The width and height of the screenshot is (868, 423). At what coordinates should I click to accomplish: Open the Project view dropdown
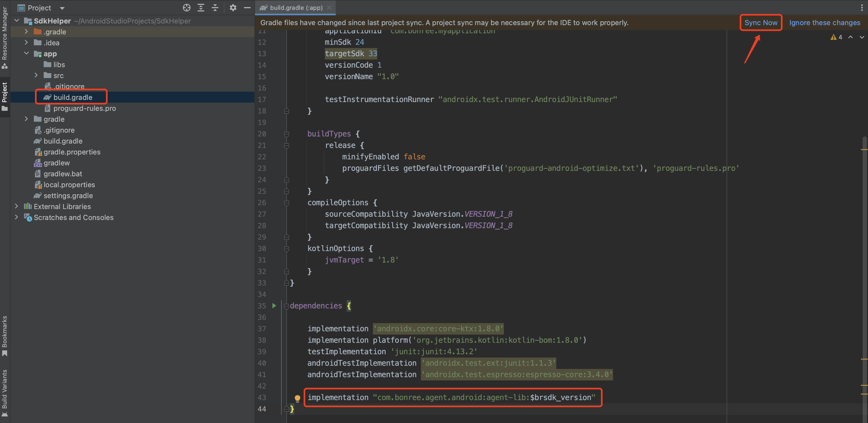pyautogui.click(x=62, y=8)
